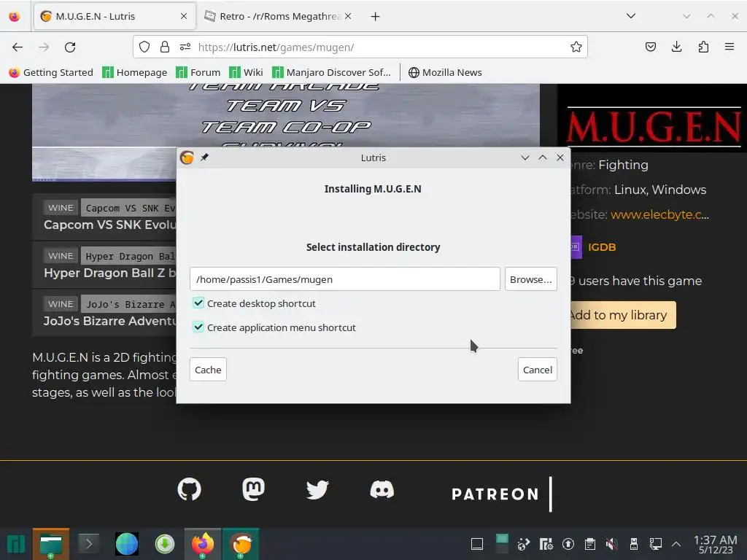Open the site permissions icon in the URL bar
Screen dimensions: 747x560
tap(185, 47)
